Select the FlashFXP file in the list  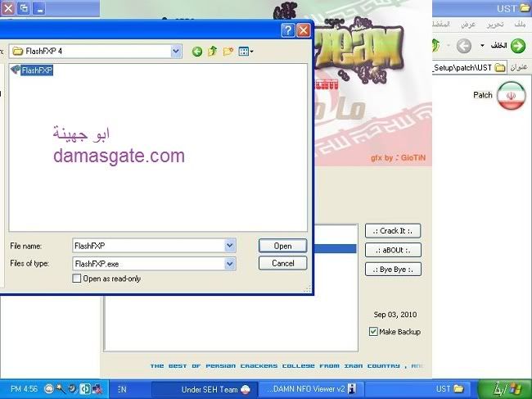coord(32,70)
